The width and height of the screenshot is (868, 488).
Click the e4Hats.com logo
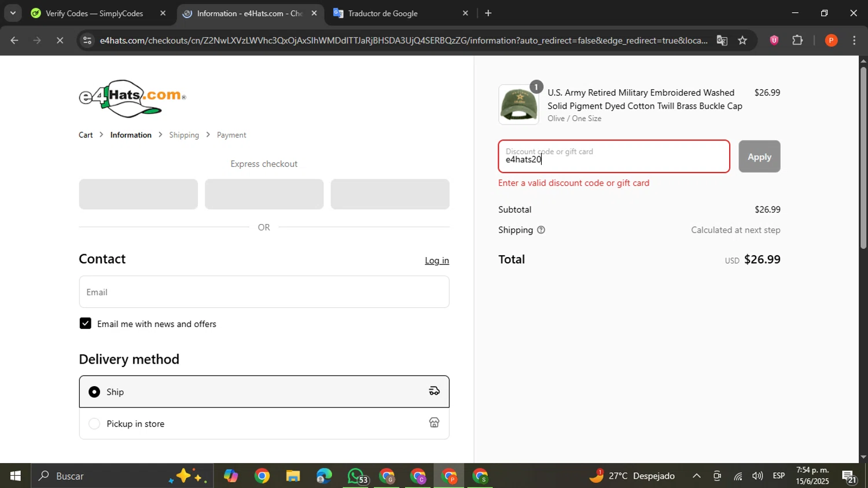coord(133,98)
